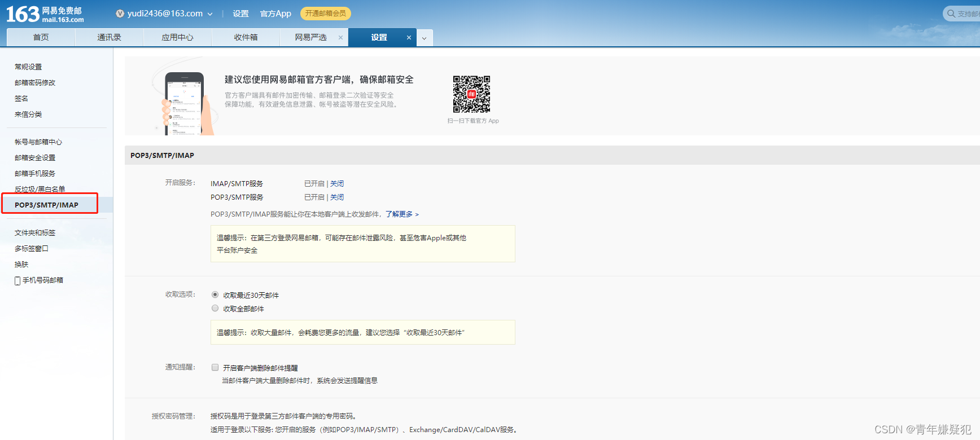
Task: Open 换肤 in the sidebar
Action: point(21,264)
